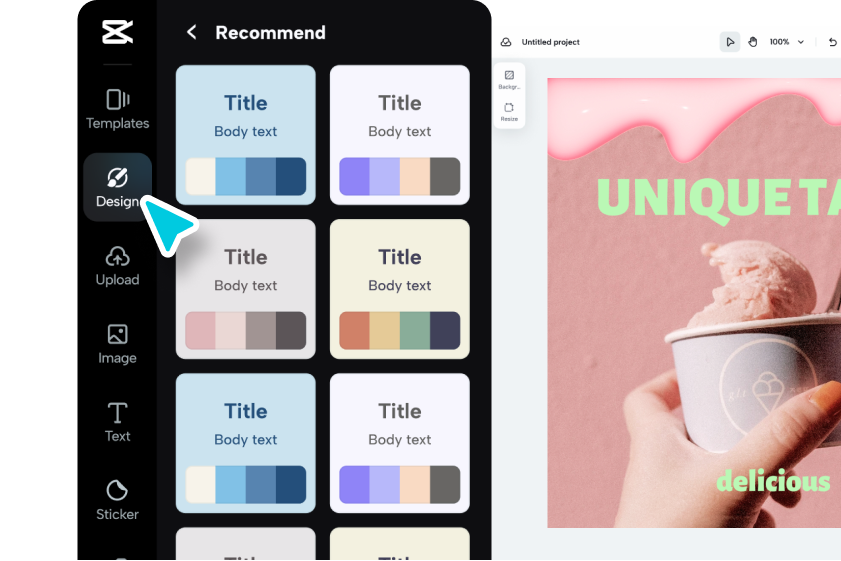The height and width of the screenshot is (561, 841).
Task: Pick the mustard yellow swatch in the cream theme
Action: [385, 330]
